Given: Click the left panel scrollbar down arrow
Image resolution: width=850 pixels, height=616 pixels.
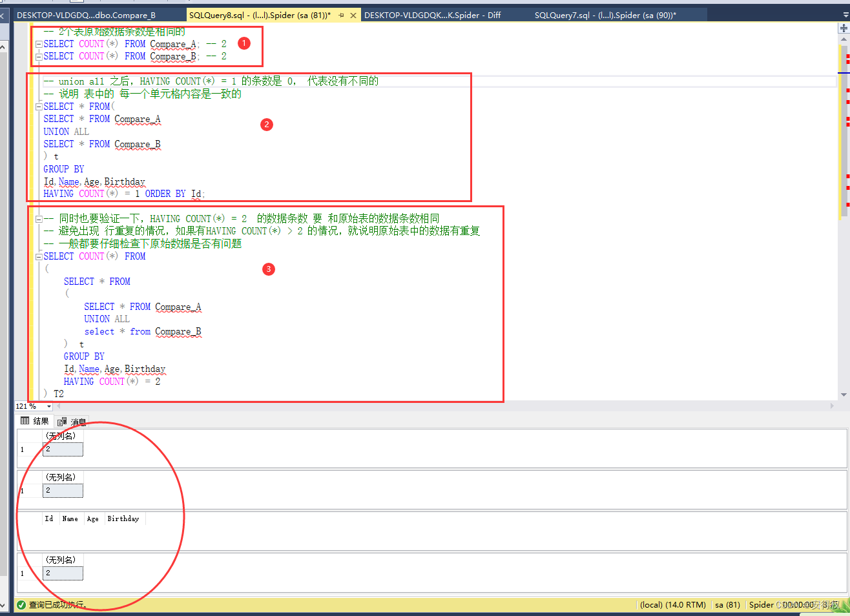Looking at the screenshot, I should (x=3, y=605).
